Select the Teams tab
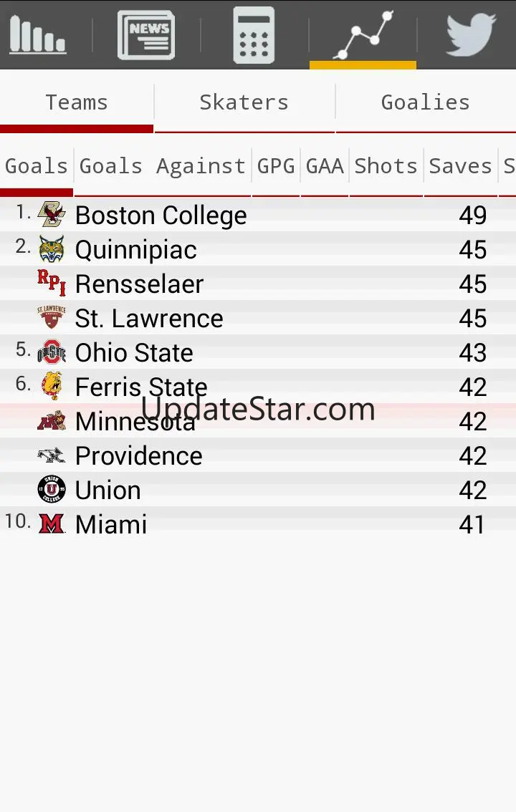This screenshot has width=516, height=812. point(77,102)
